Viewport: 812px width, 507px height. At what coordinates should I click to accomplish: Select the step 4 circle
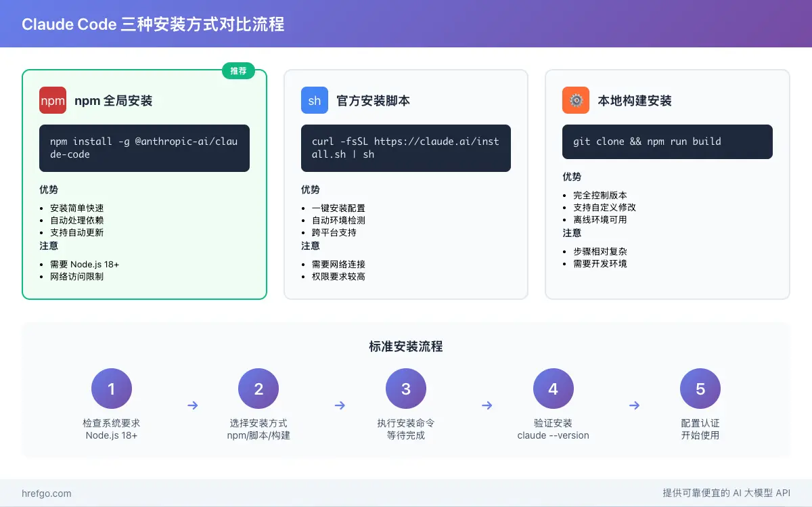[554, 389]
